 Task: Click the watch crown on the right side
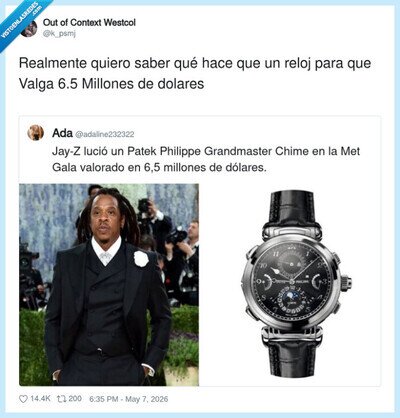pyautogui.click(x=346, y=281)
